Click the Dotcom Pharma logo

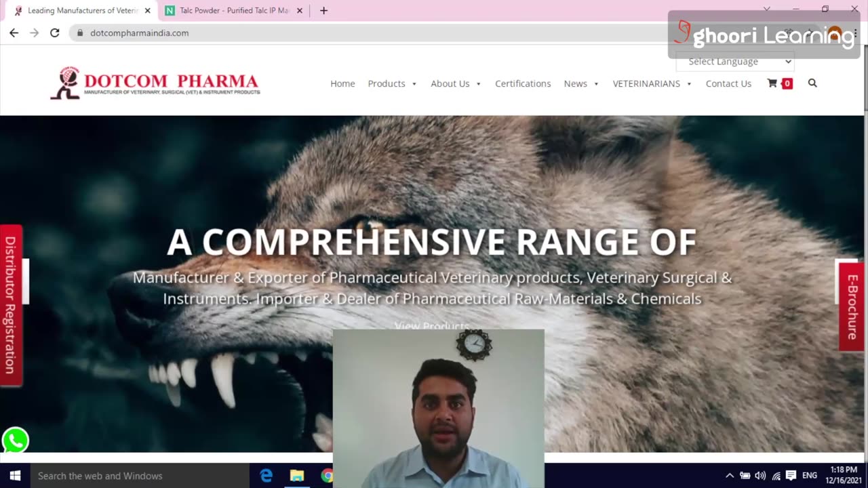coord(155,83)
